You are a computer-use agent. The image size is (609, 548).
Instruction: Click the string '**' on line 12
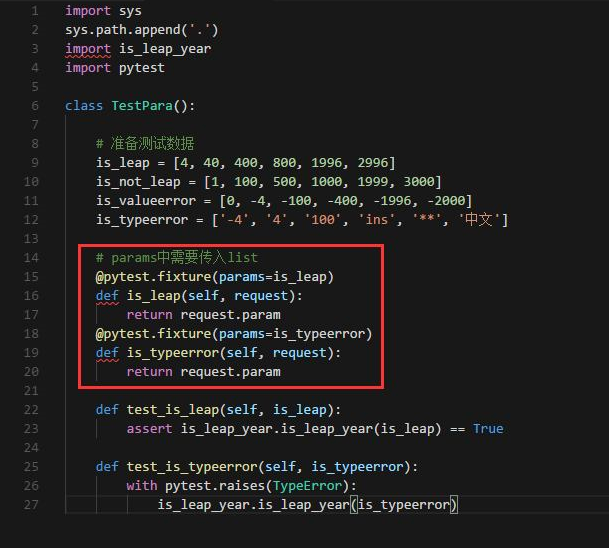[427, 220]
